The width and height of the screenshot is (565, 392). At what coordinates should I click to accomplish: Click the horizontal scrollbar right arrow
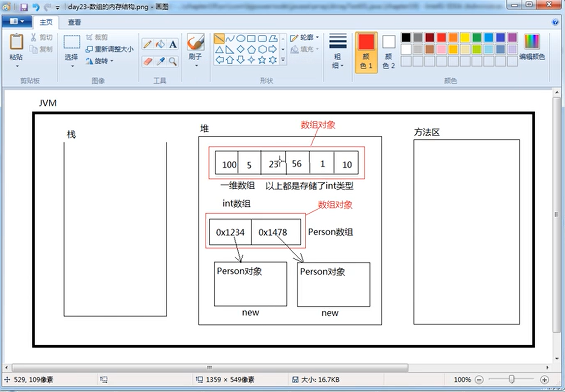click(x=547, y=368)
